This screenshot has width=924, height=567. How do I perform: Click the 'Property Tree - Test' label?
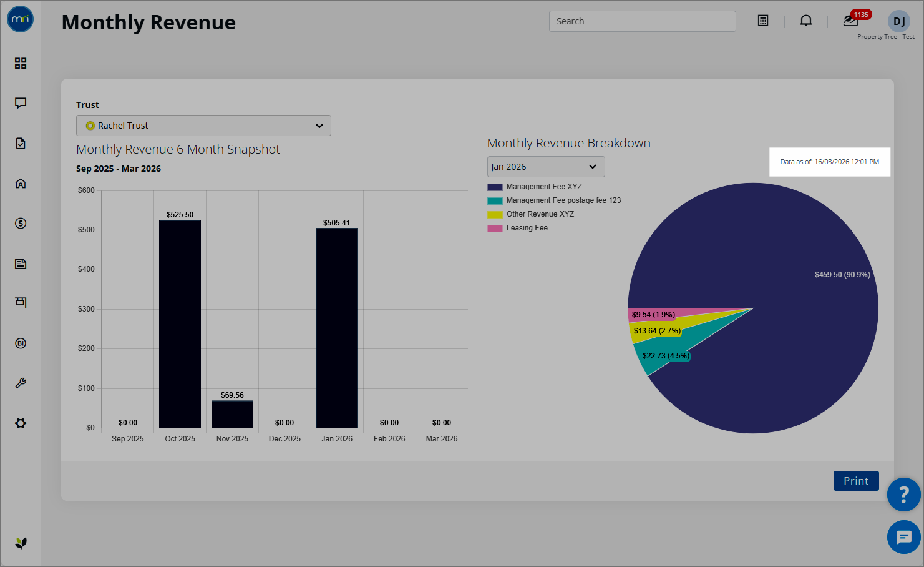886,37
